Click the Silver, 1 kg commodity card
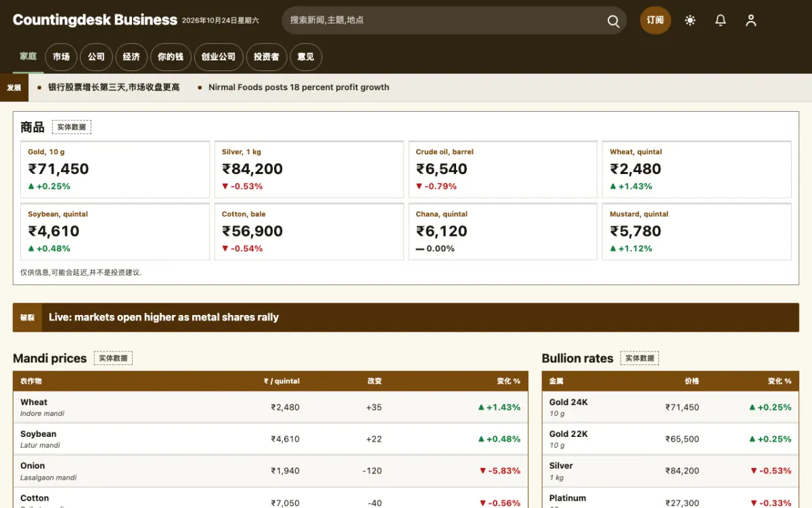Image resolution: width=812 pixels, height=508 pixels. click(x=309, y=169)
